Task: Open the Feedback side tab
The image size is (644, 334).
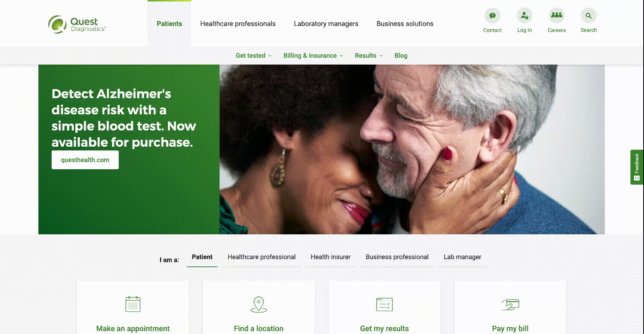Action: 636,167
